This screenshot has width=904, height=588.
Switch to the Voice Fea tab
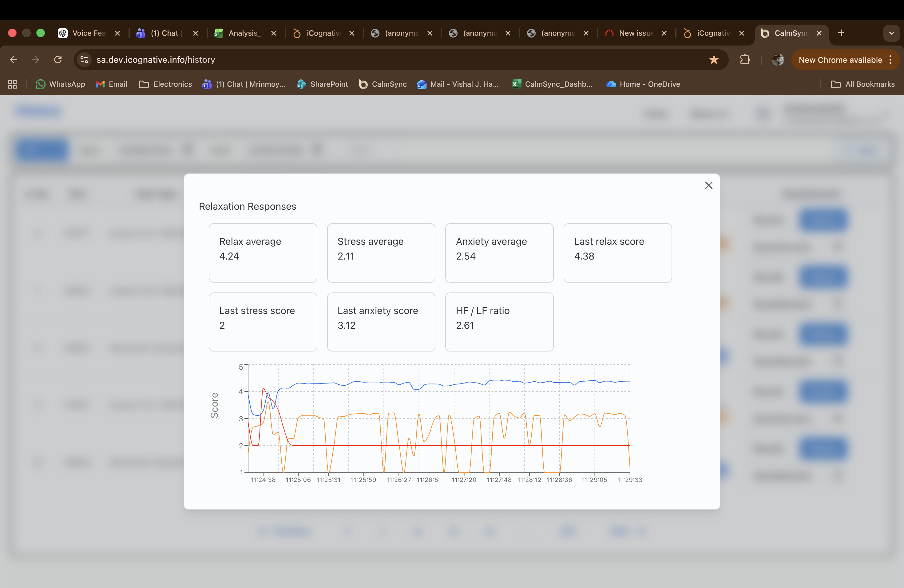[x=89, y=33]
